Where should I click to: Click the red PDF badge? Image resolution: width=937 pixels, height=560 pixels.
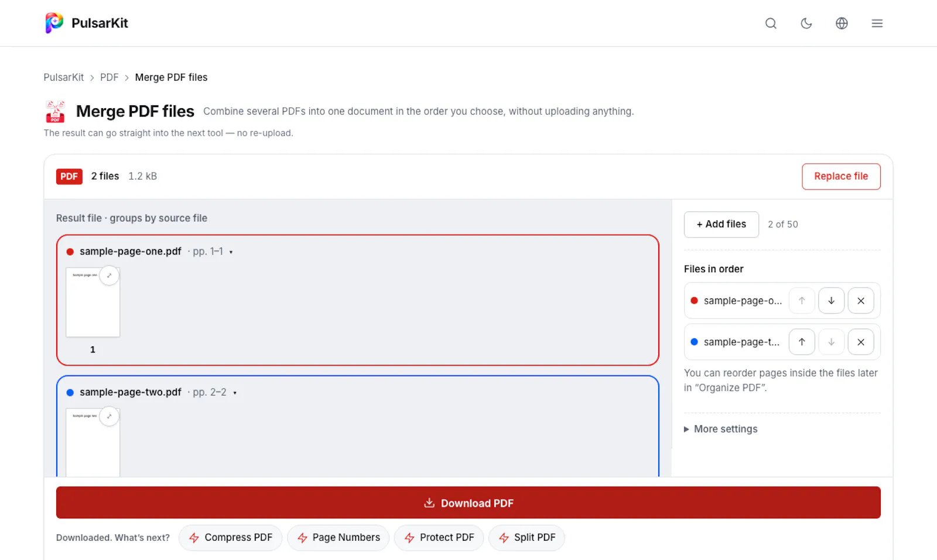69,176
